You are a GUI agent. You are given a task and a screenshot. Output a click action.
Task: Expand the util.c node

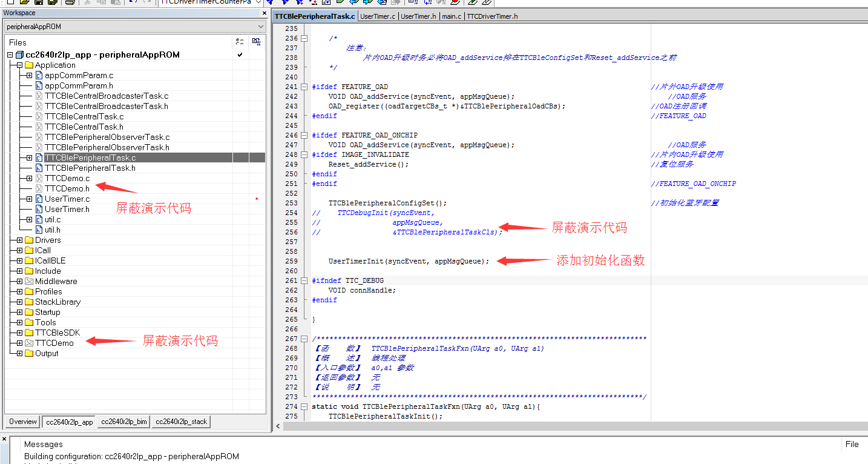29,219
